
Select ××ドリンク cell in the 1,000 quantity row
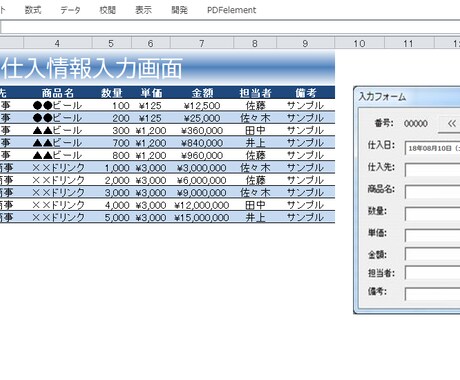(58, 168)
